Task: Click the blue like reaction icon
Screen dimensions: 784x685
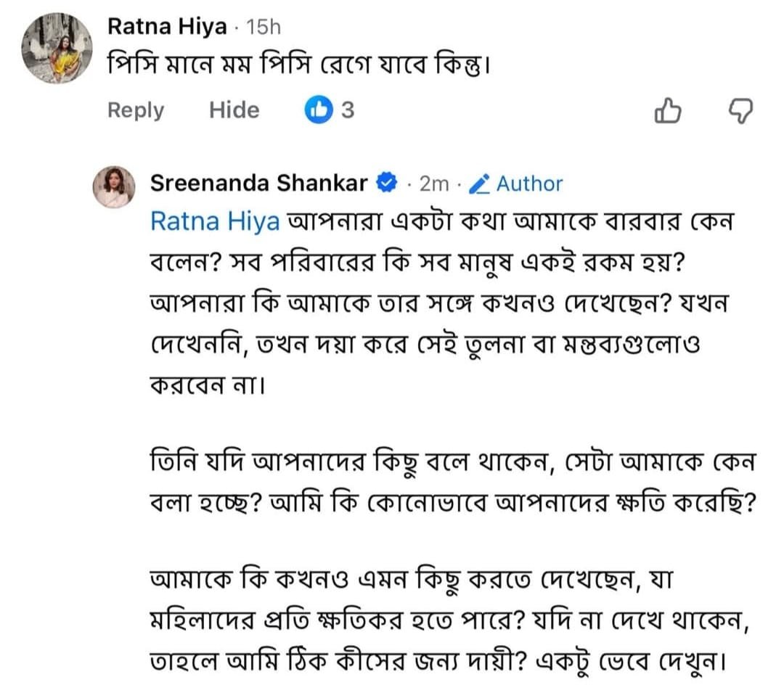Action: point(317,110)
